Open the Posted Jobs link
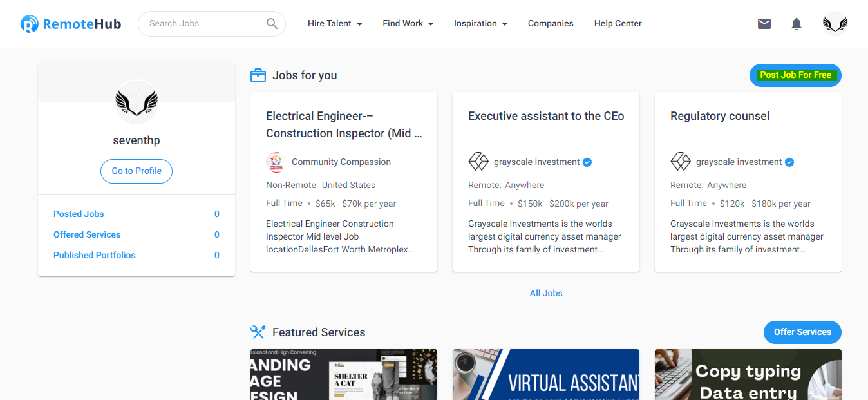Image resolution: width=868 pixels, height=400 pixels. tap(79, 214)
